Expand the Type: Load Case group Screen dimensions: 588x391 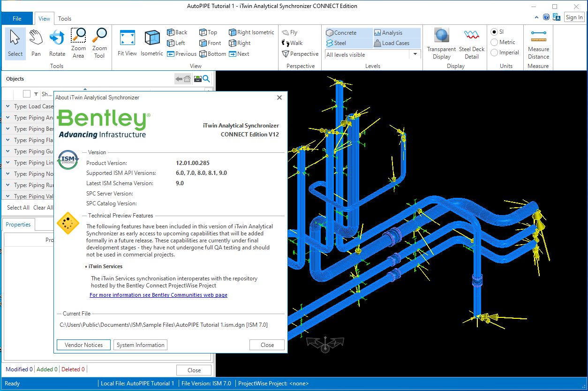tap(8, 106)
